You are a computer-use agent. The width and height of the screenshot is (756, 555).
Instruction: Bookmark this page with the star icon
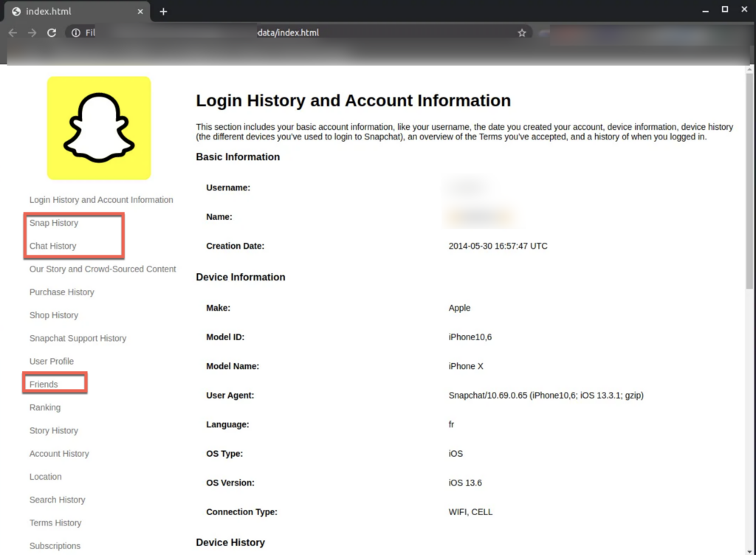coord(522,32)
